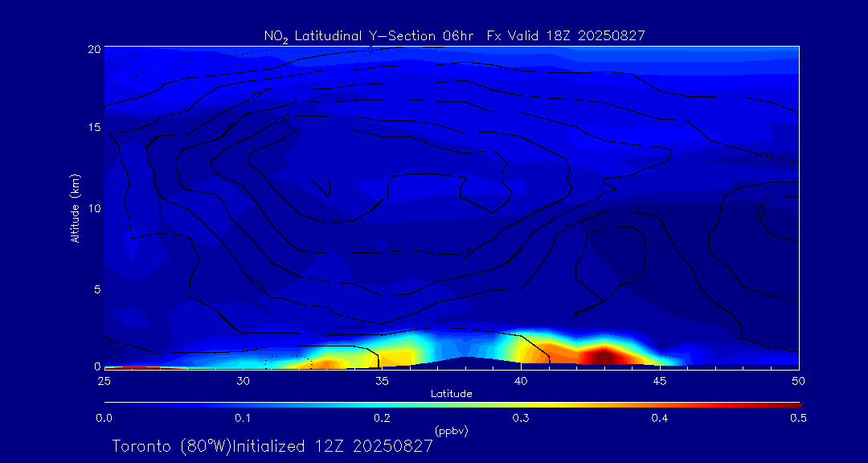Image resolution: width=868 pixels, height=463 pixels.
Task: Click the (ppbv) units label
Action: 451,431
